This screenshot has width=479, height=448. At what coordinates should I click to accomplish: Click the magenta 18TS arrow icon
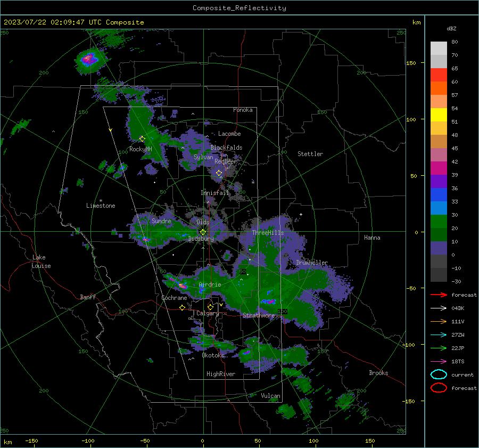(439, 362)
